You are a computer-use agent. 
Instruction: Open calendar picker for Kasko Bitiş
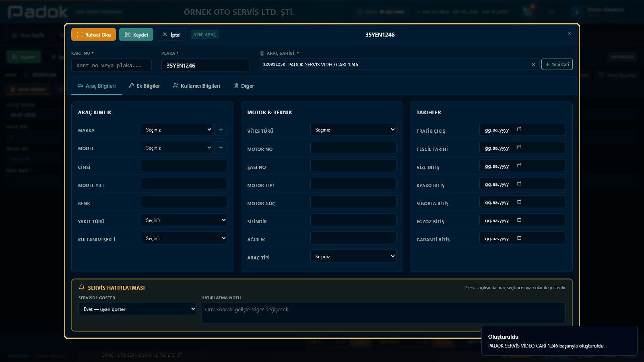519,184
